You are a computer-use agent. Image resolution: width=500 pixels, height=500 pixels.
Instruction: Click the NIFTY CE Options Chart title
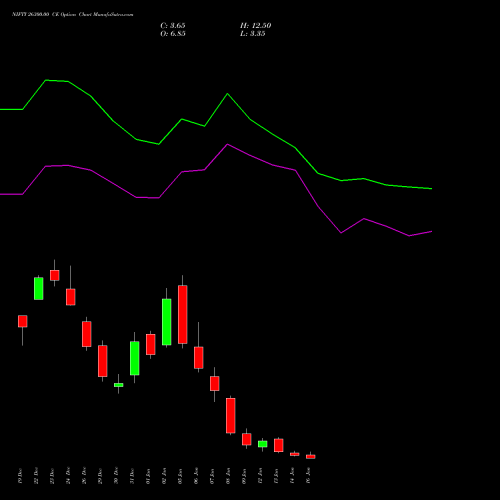point(73,15)
